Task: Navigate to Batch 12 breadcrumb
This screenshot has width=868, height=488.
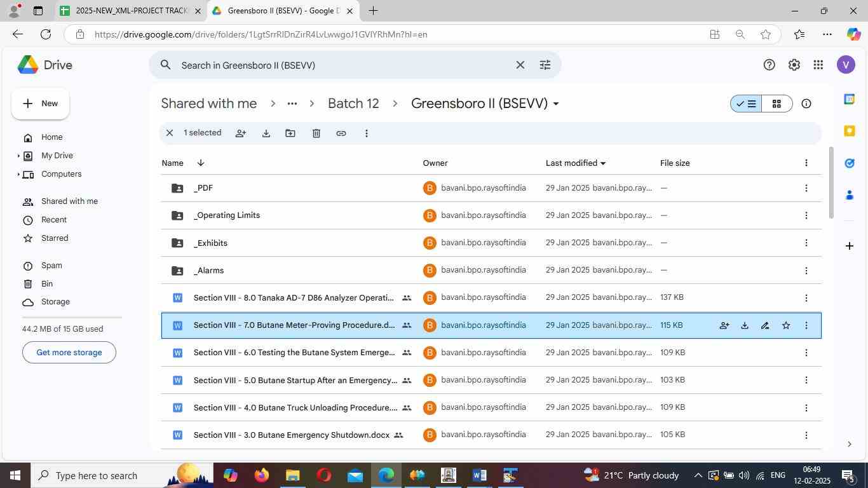Action: pos(353,104)
